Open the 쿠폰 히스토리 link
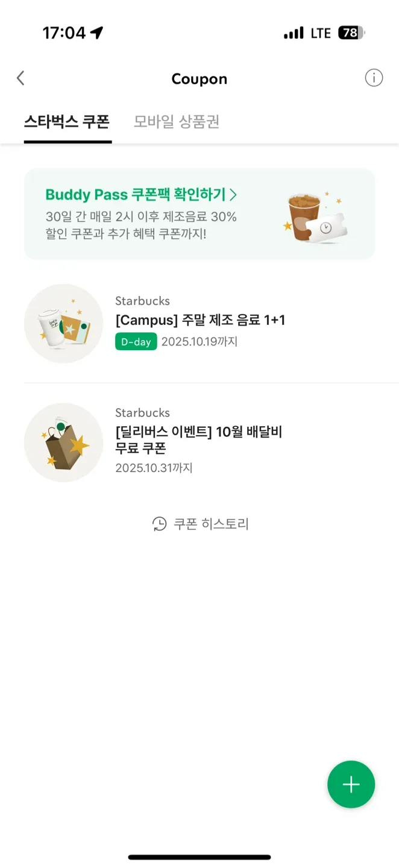Viewport: 399px width, 868px height. click(211, 524)
